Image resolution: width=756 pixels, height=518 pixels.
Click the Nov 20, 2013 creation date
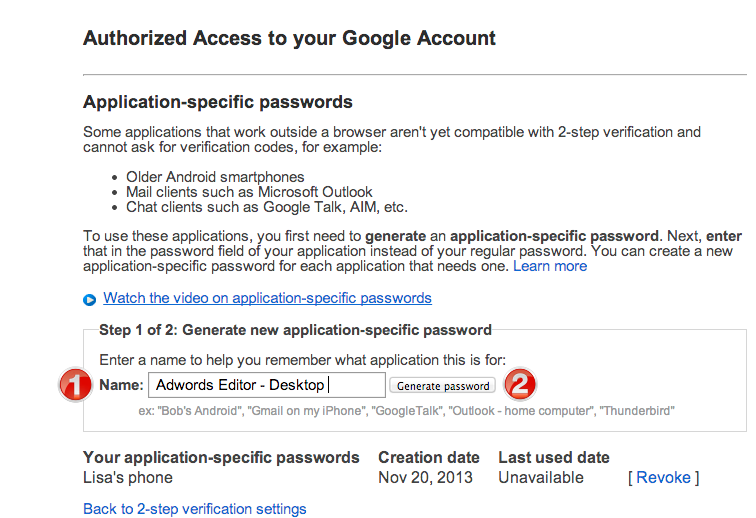click(425, 477)
